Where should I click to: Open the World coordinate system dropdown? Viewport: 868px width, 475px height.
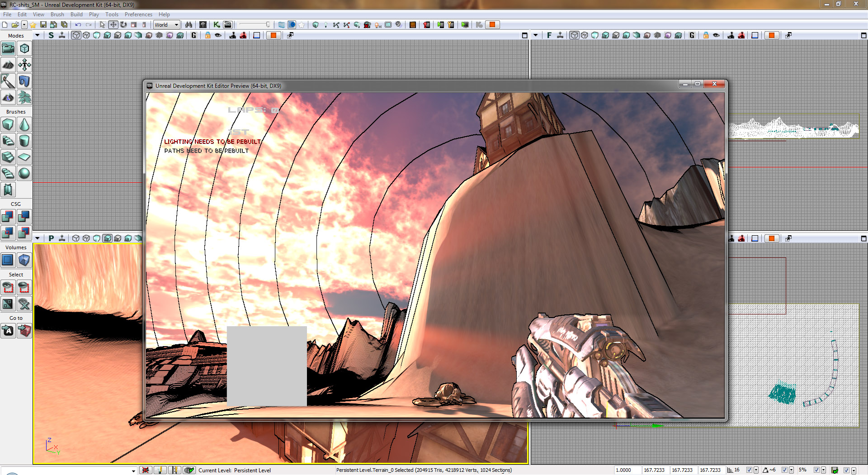[166, 25]
